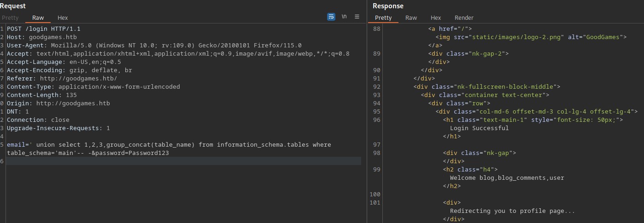The height and width of the screenshot is (223, 644).
Task: Click the 'Response' panel title
Action: pos(388,6)
